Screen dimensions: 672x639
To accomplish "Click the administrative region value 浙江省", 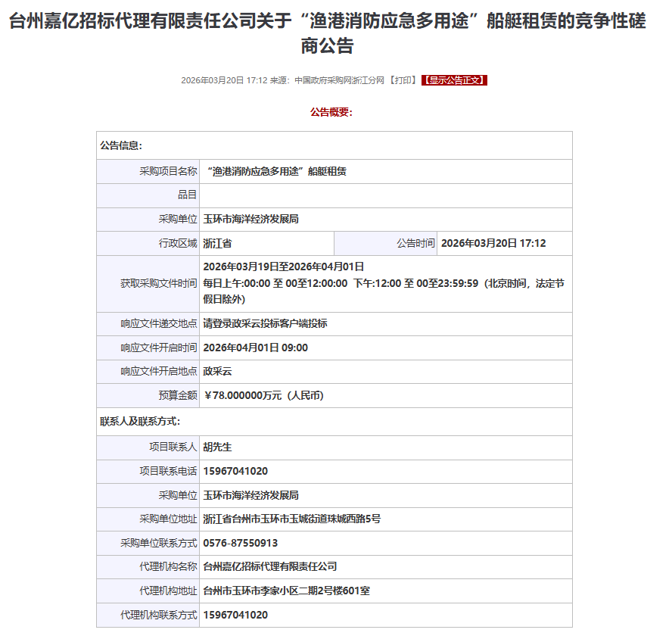I will pos(217,243).
